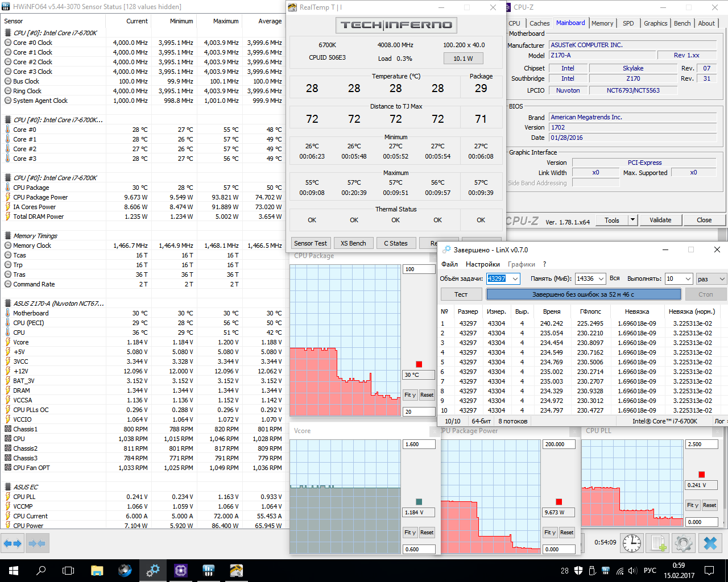Switch to the SPD tab in CPU-Z
The image size is (728, 582).
coord(628,23)
